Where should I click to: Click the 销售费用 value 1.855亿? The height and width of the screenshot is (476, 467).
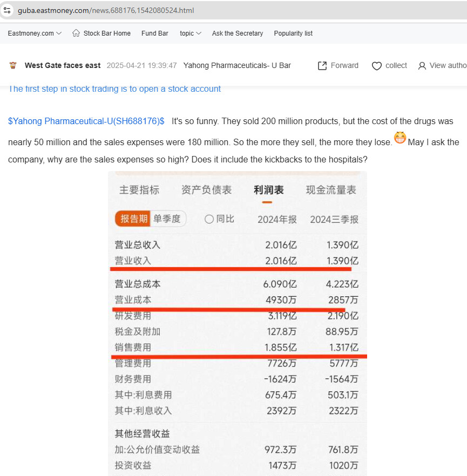pyautogui.click(x=281, y=348)
